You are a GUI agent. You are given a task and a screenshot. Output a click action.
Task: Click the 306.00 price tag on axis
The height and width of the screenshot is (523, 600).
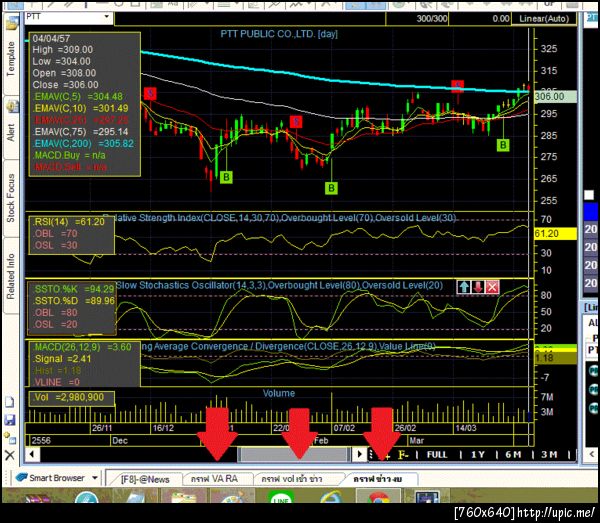(556, 96)
